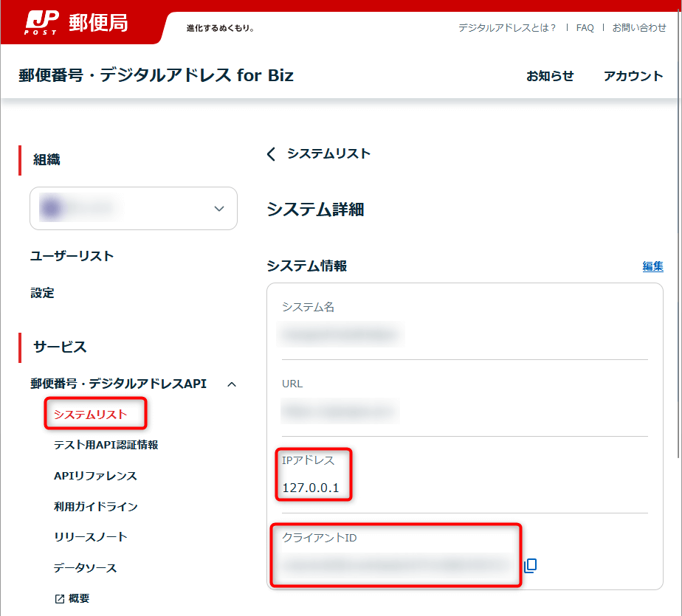Image resolution: width=682 pixels, height=616 pixels.
Task: Open 設定 in the sidebar
Action: pos(42,293)
